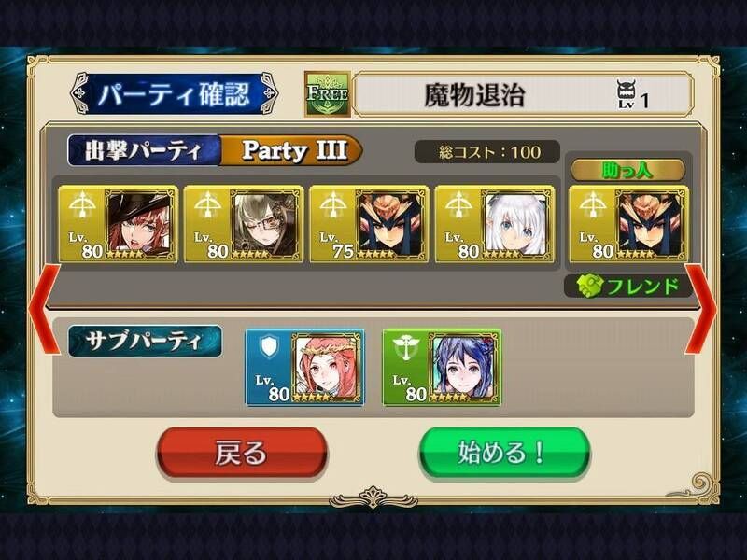
Task: Switch to next party with right red arrow
Action: pyautogui.click(x=701, y=309)
